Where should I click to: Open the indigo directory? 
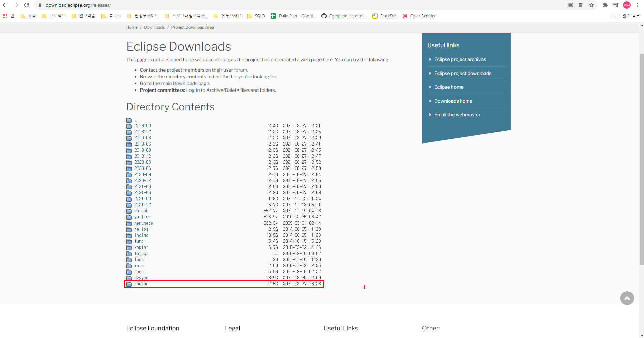point(141,235)
